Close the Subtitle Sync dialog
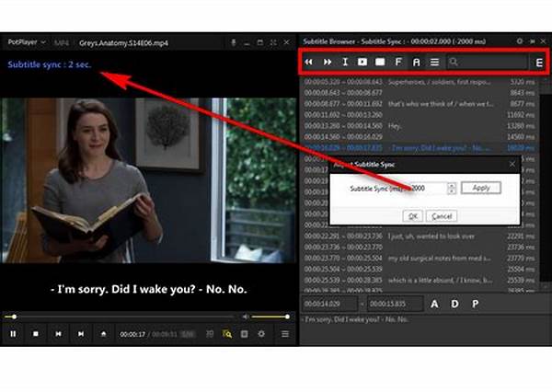This screenshot has height=392, width=552. tap(512, 164)
